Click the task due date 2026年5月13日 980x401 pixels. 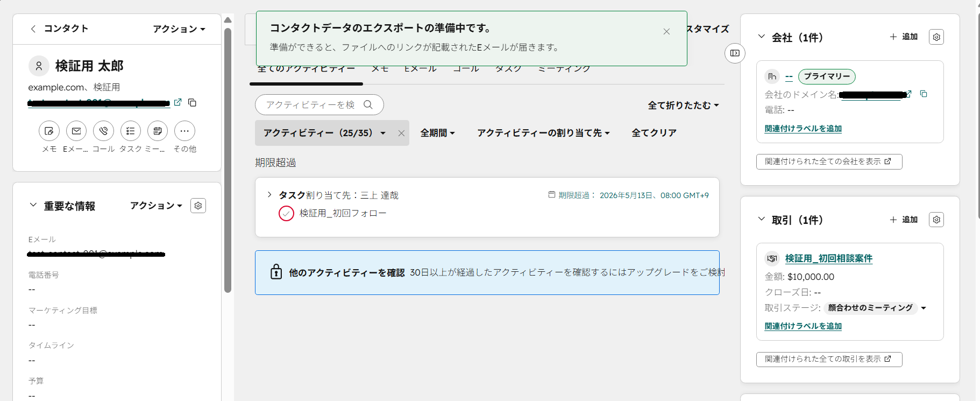654,195
